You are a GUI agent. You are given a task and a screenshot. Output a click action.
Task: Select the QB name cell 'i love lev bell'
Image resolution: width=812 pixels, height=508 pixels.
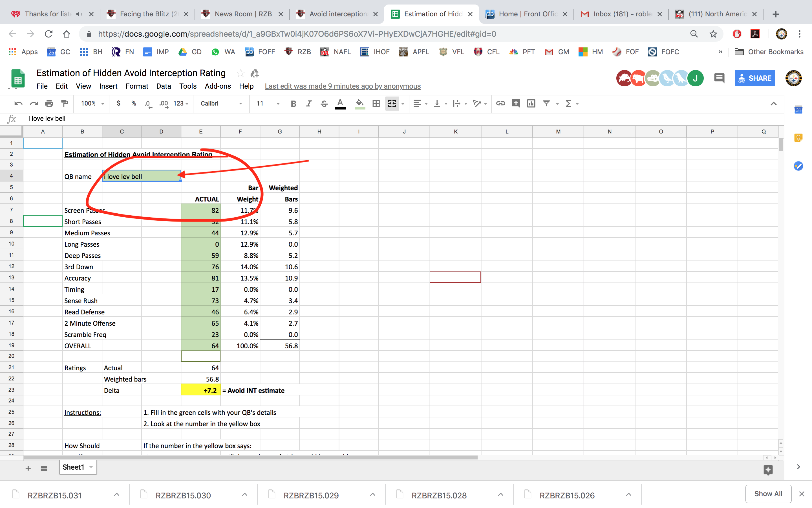coord(141,176)
